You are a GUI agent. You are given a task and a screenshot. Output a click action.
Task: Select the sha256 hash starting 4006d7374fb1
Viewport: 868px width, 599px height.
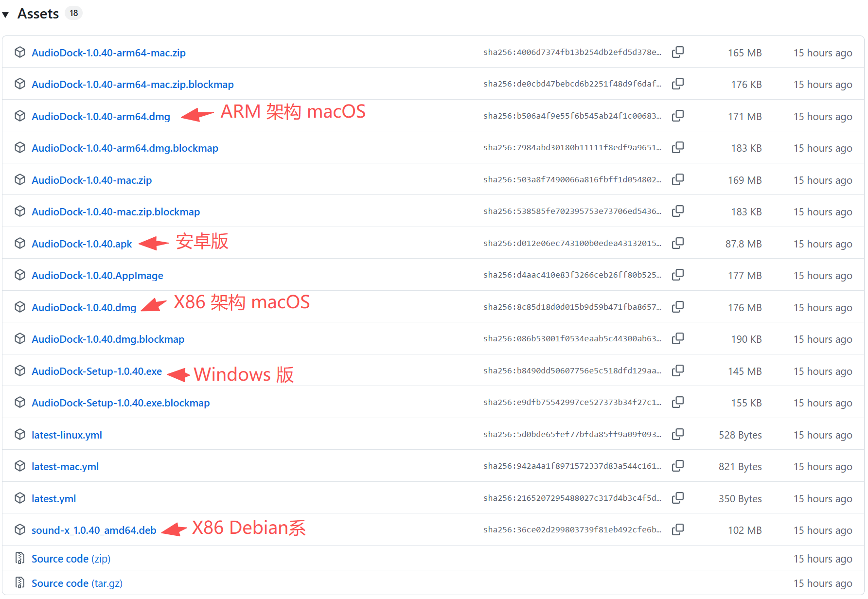point(572,53)
